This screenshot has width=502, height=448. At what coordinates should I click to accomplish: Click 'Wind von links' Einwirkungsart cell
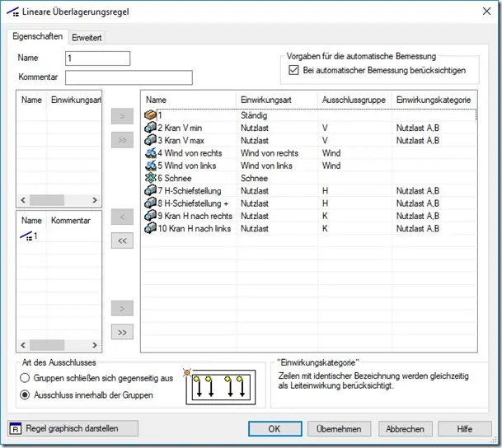tap(266, 166)
